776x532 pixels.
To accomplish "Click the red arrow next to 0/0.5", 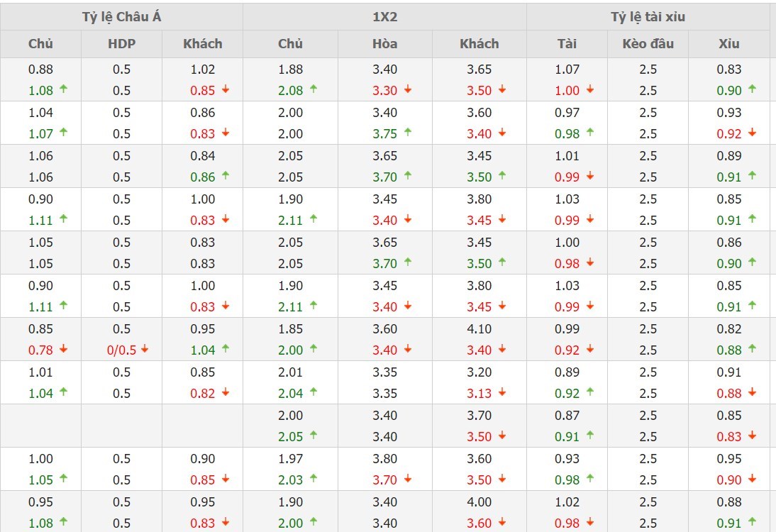I will click(x=145, y=349).
